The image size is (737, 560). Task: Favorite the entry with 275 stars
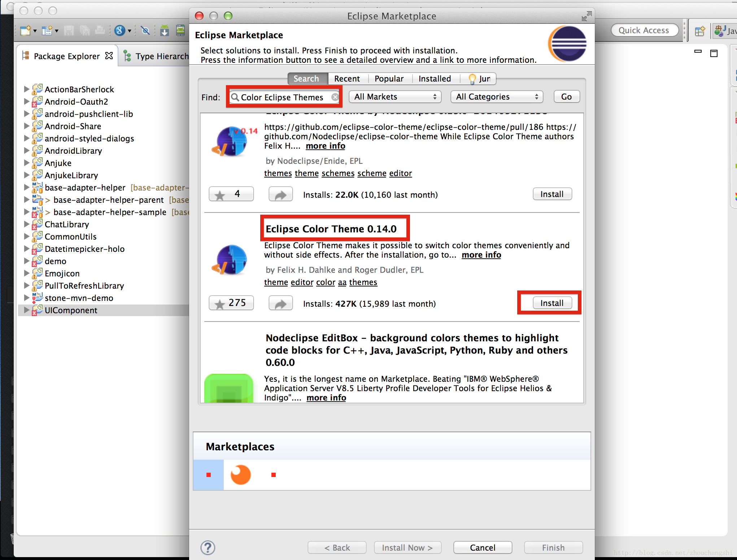pyautogui.click(x=231, y=303)
